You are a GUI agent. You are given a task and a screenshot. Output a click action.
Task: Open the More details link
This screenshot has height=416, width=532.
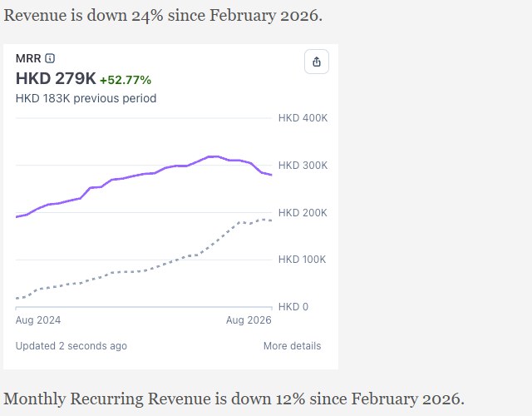[x=292, y=346]
